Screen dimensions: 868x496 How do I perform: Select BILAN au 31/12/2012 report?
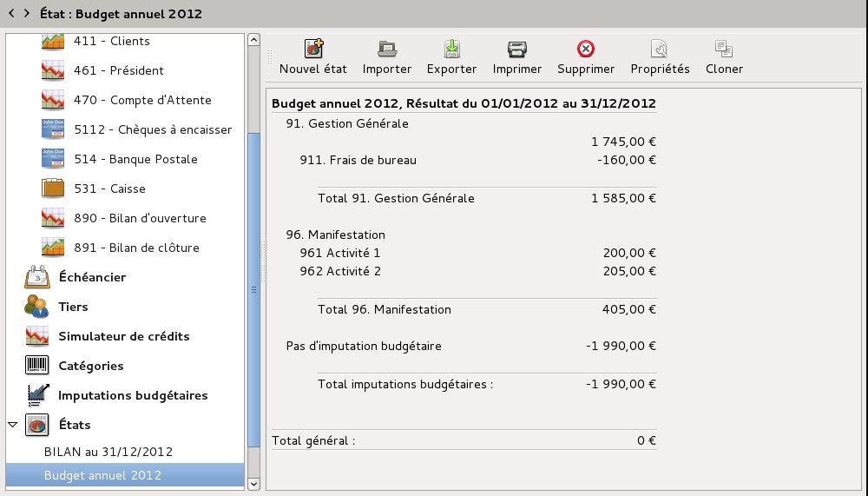point(108,452)
